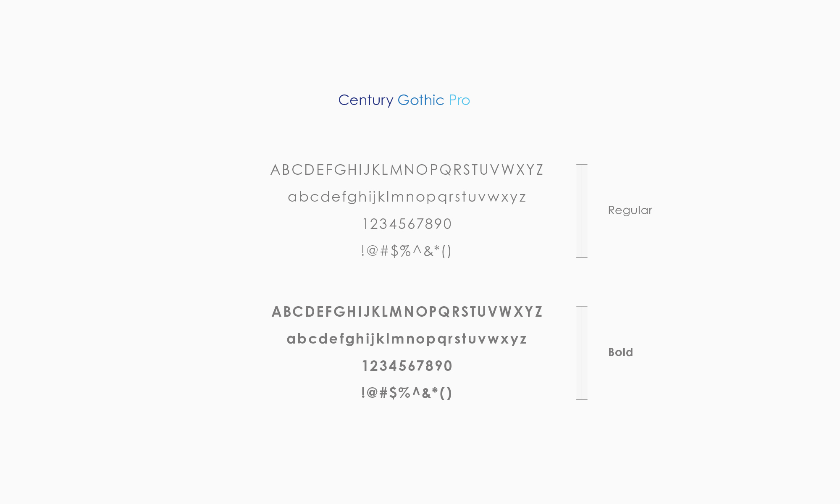
Task: Select the bold lowercase alphabet line
Action: click(x=407, y=339)
